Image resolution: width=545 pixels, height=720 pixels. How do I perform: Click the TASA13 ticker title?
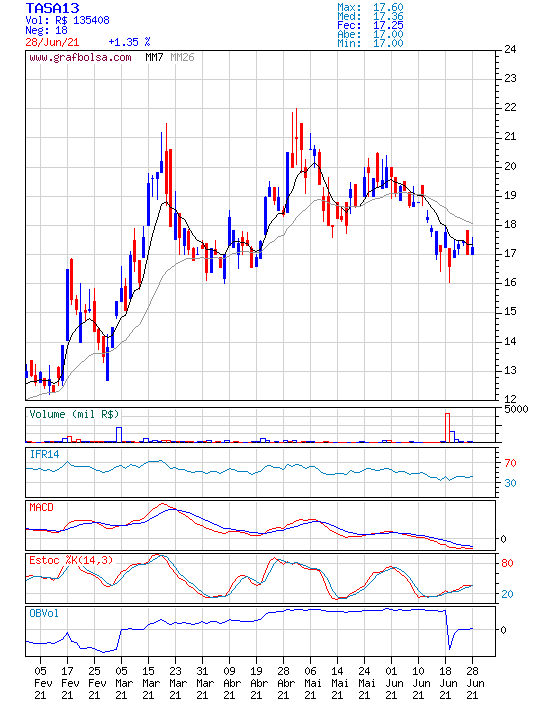pos(52,8)
